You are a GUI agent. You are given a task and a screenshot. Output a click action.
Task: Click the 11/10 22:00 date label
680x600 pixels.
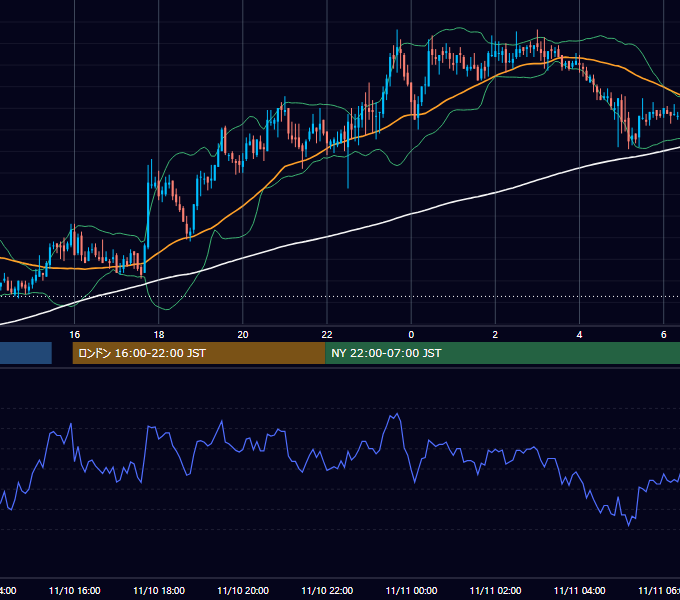(327, 590)
